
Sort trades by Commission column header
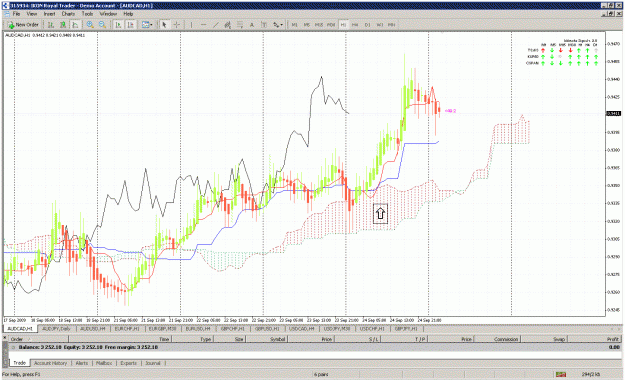point(497,339)
